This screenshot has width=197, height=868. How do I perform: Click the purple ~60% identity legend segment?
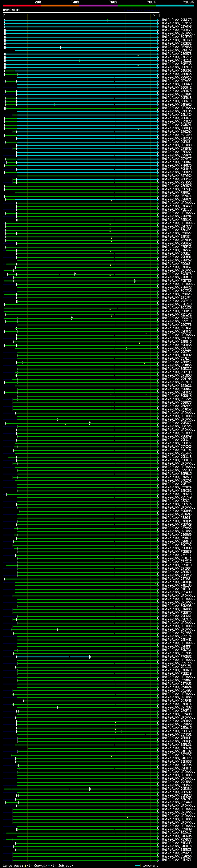[99, 6]
